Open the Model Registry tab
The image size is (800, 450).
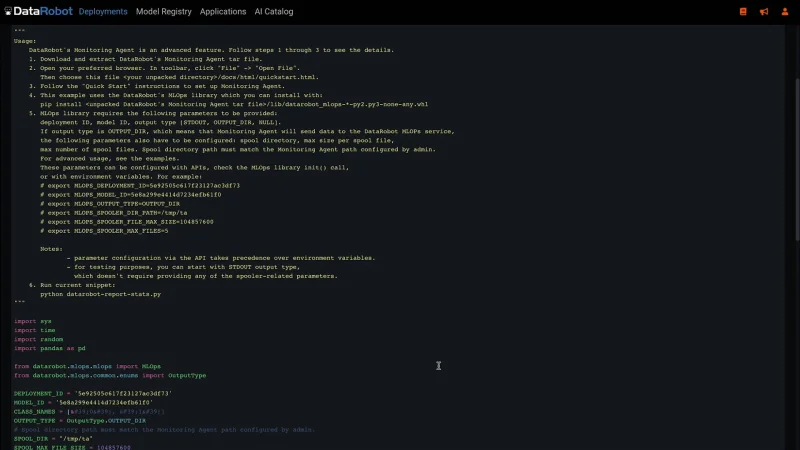pos(164,11)
